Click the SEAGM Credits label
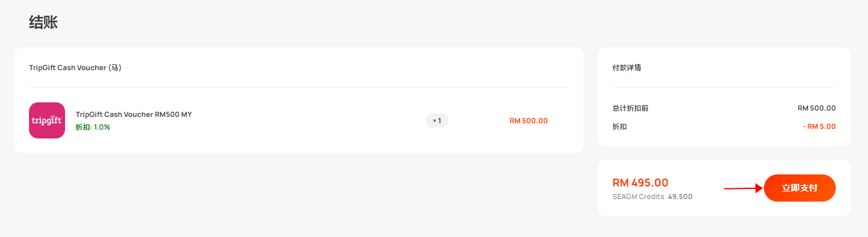Screen dimensions: 868x237 click(x=638, y=197)
